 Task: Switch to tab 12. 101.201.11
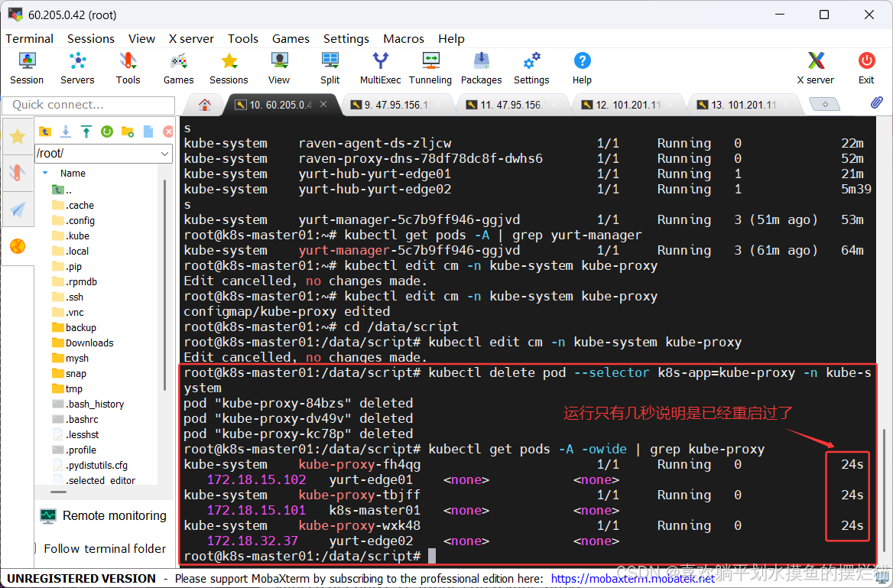click(628, 105)
